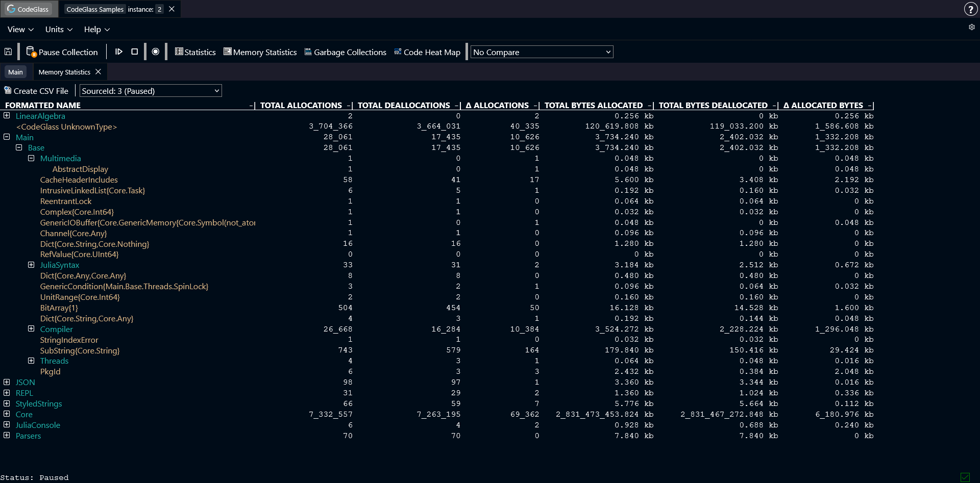Click the resume collection play icon
980x483 pixels.
[119, 52]
